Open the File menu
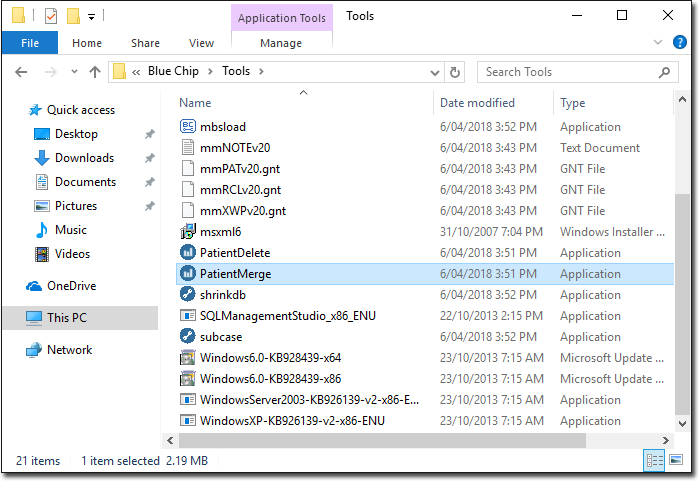This screenshot has width=699, height=481. click(30, 43)
